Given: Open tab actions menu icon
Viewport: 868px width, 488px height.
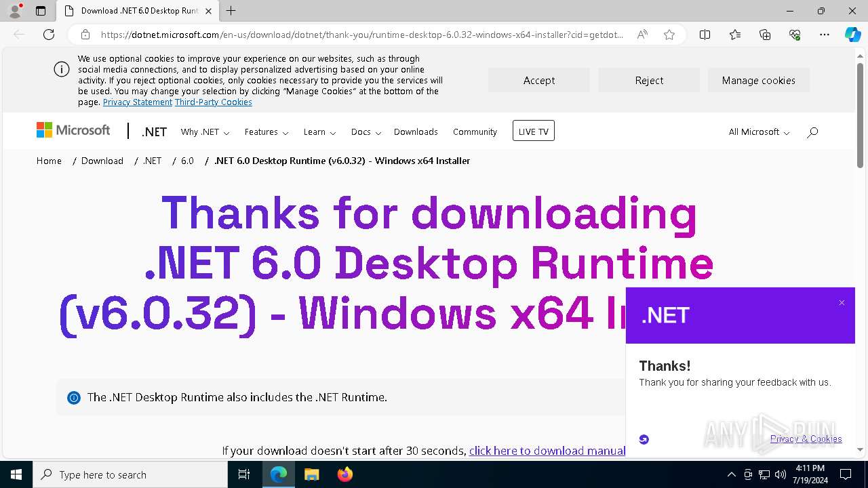Looking at the screenshot, I should point(41,11).
